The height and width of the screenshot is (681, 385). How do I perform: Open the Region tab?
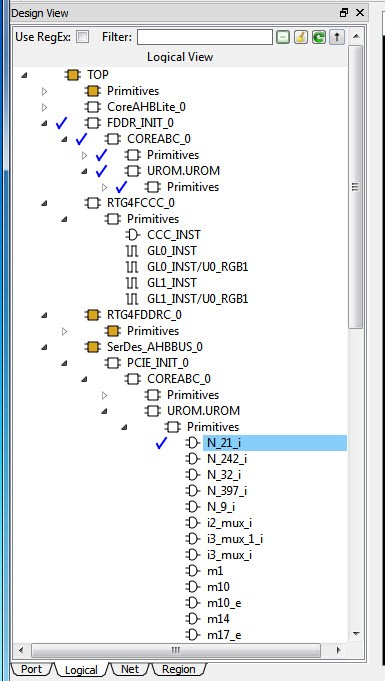[179, 669]
